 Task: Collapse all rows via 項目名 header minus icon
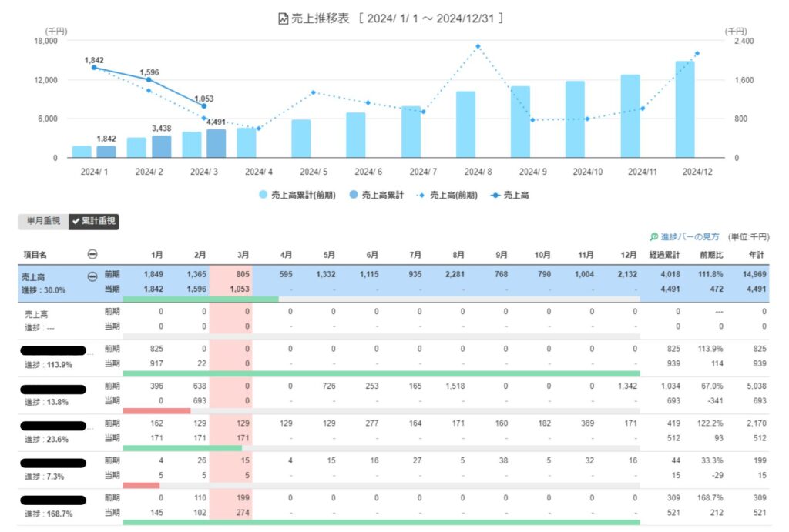point(92,255)
